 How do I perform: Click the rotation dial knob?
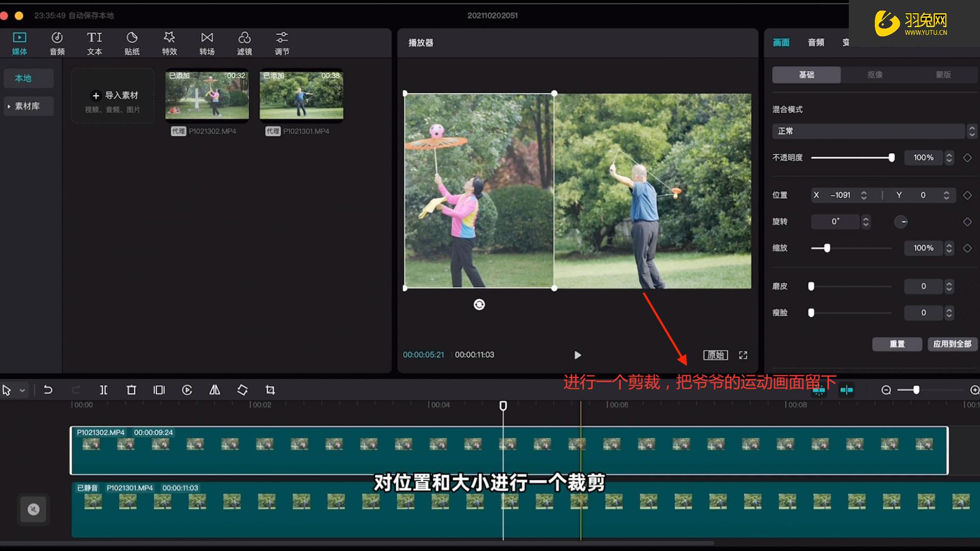901,221
